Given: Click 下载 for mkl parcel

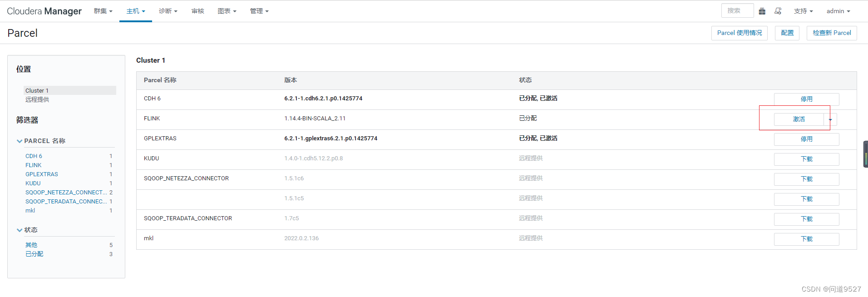Looking at the screenshot, I should click(x=806, y=239).
